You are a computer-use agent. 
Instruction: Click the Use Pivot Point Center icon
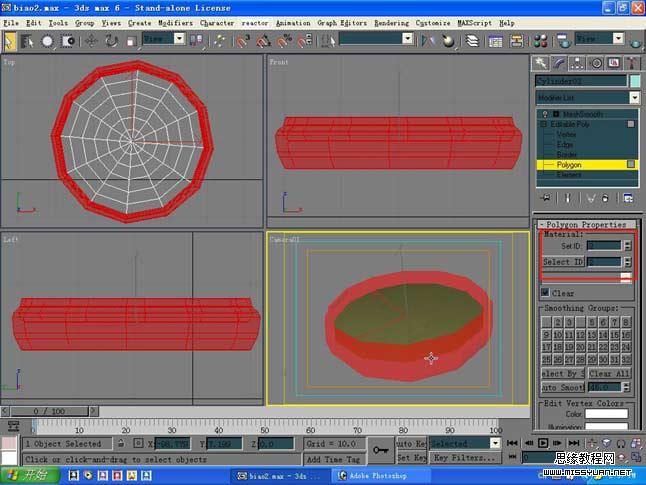(196, 41)
